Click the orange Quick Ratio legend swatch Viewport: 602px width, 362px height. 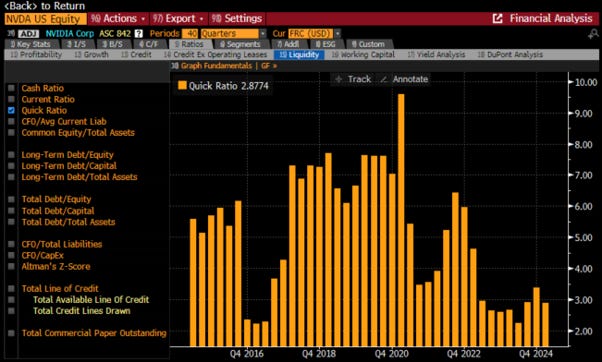182,85
